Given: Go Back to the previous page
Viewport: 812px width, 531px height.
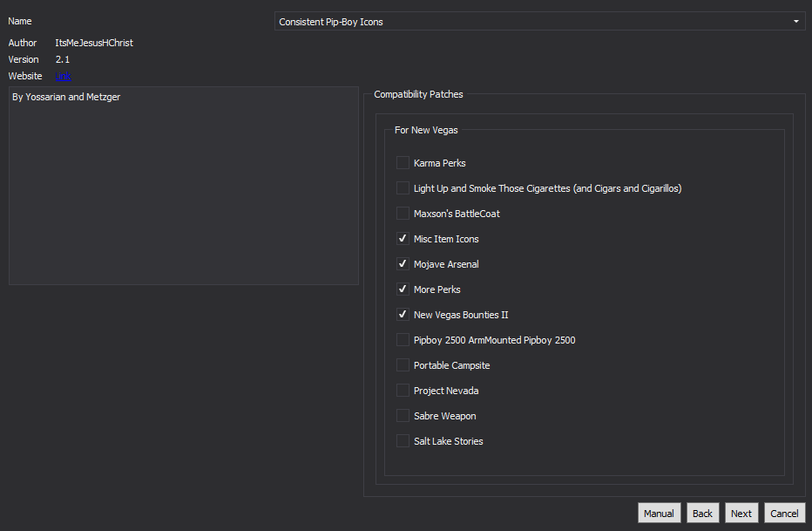Looking at the screenshot, I should point(702,513).
